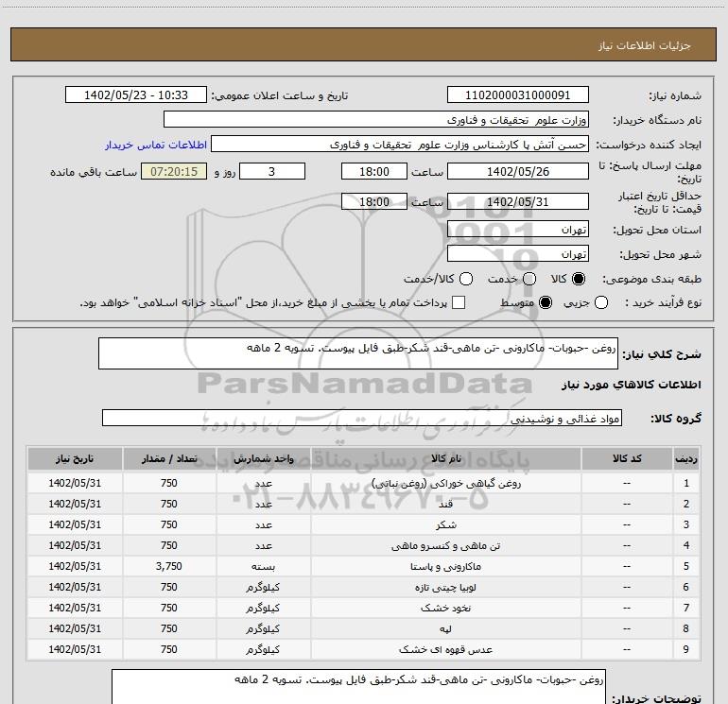Click the response deadline hour field 18:00
Screen dimensions: 728x704
(x=374, y=171)
